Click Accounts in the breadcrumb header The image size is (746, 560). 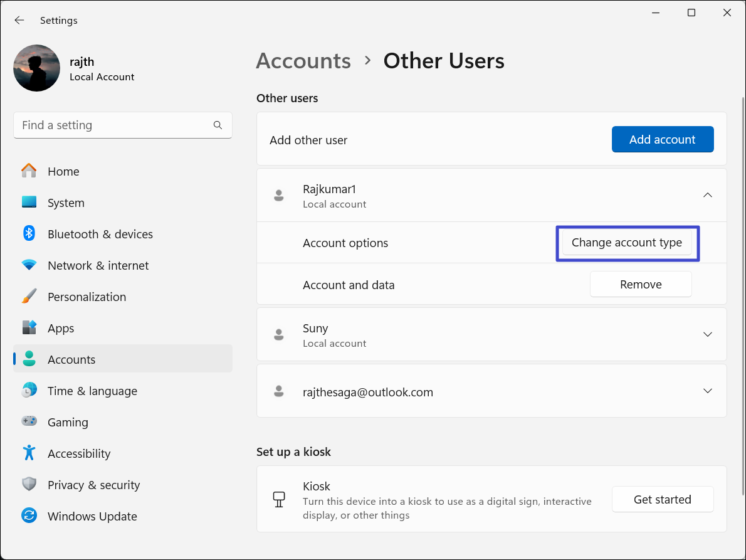(x=303, y=61)
